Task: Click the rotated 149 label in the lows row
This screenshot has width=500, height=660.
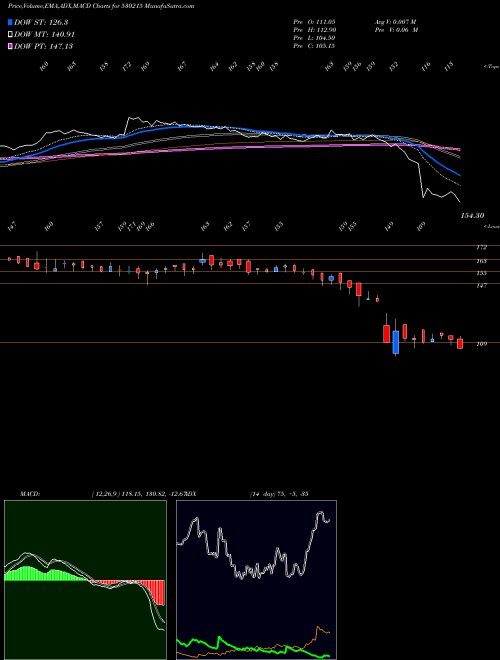Action: tap(389, 226)
